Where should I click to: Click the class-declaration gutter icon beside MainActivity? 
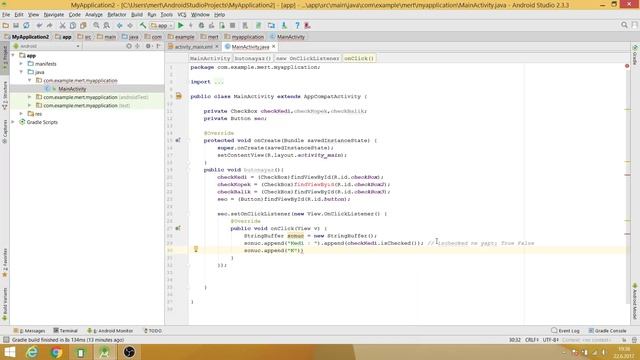pyautogui.click(x=178, y=96)
